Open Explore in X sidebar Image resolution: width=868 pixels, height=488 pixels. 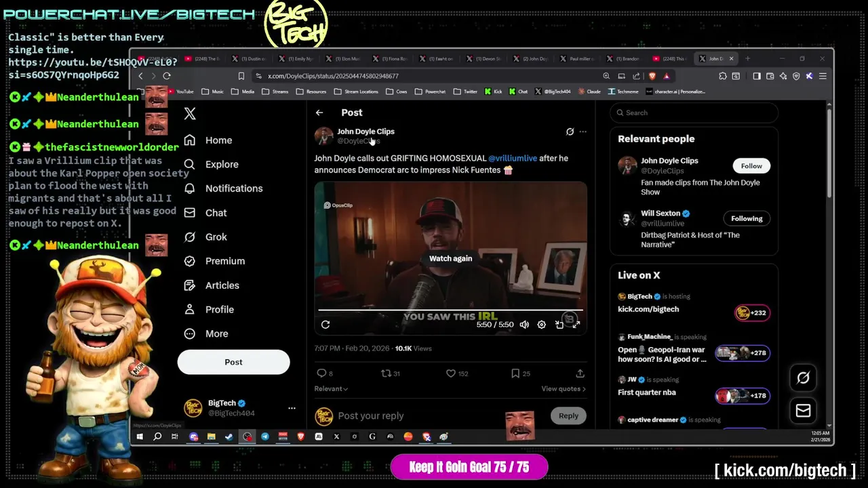point(212,164)
